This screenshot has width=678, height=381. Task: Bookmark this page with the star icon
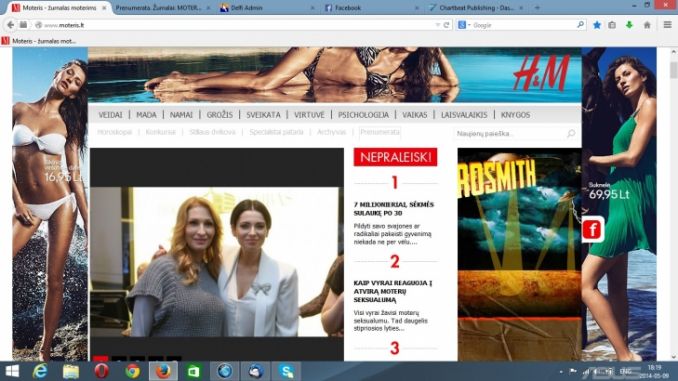coord(597,25)
